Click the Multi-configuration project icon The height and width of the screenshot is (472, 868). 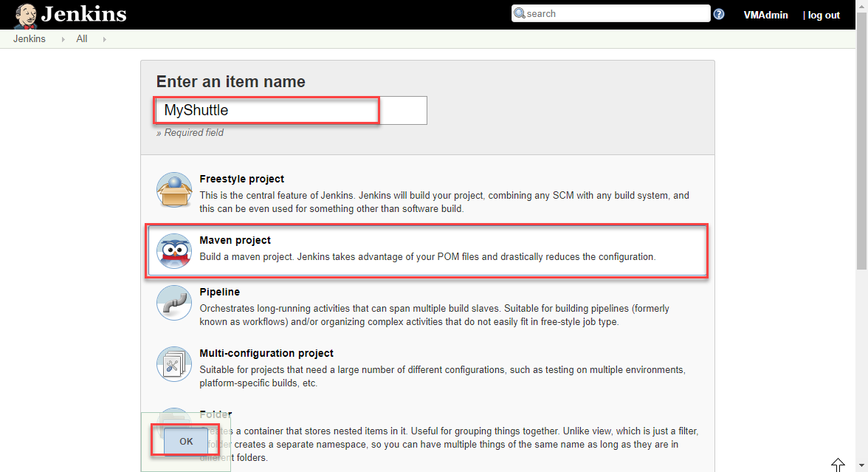pos(173,363)
